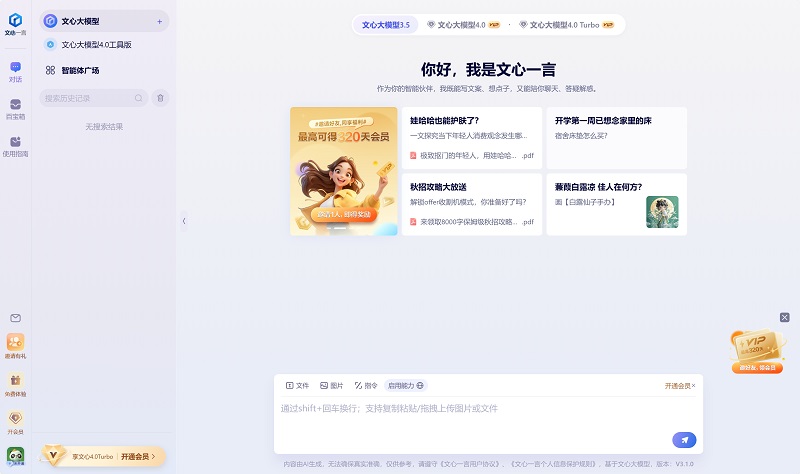Open the 秋招攻略大放送 prompt card
The width and height of the screenshot is (800, 474).
point(472,204)
